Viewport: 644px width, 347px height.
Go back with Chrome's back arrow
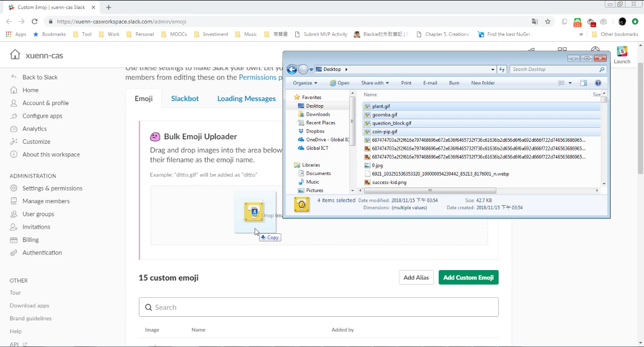pyautogui.click(x=9, y=22)
